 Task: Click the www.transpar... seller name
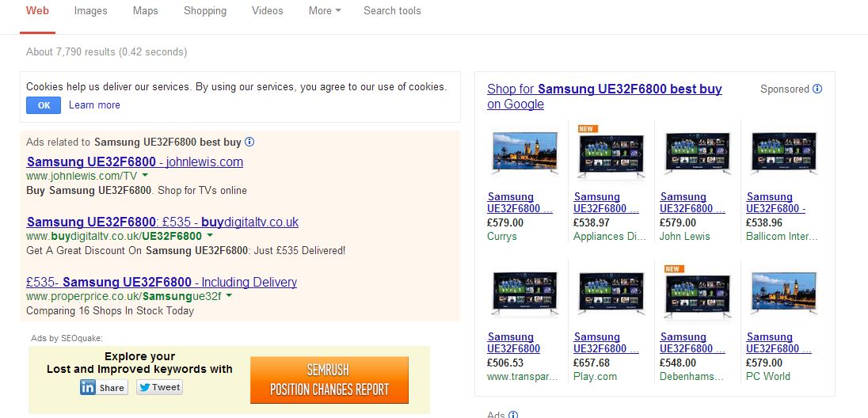(523, 377)
